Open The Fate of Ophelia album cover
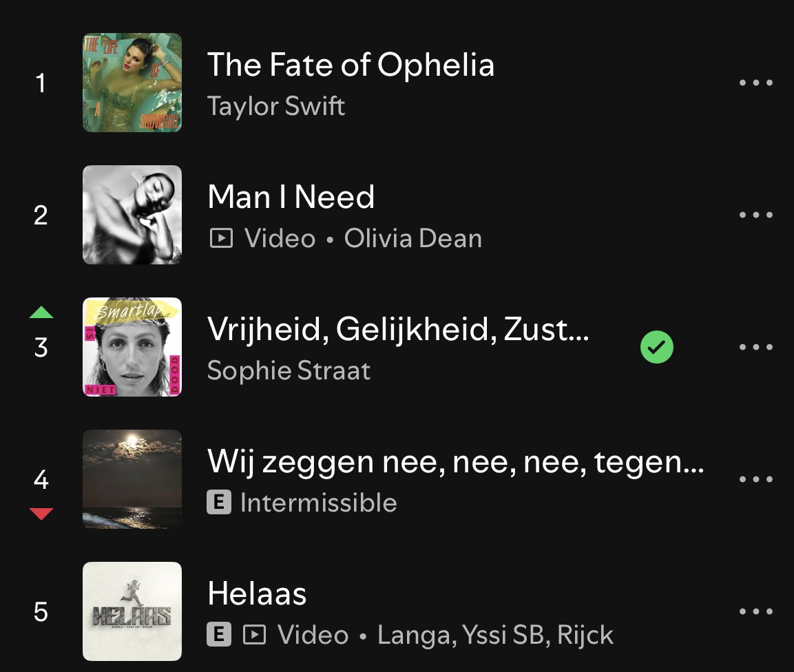The image size is (794, 672). click(132, 83)
